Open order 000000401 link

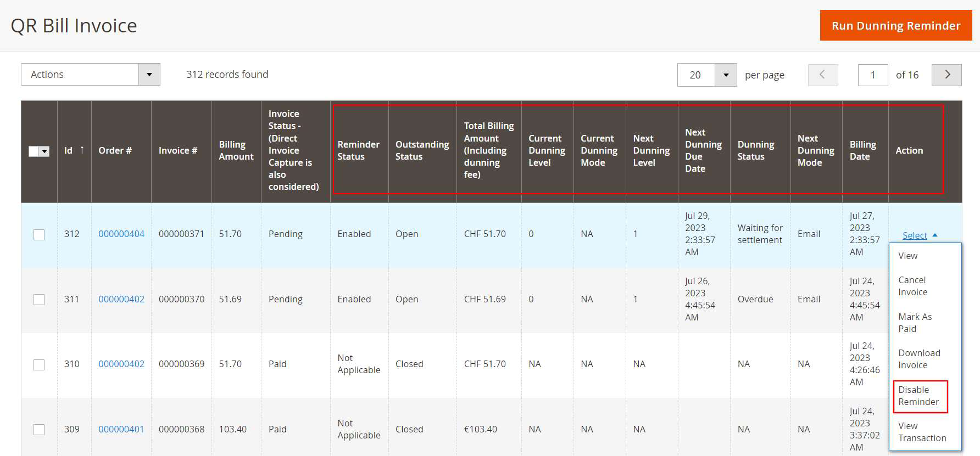121,429
